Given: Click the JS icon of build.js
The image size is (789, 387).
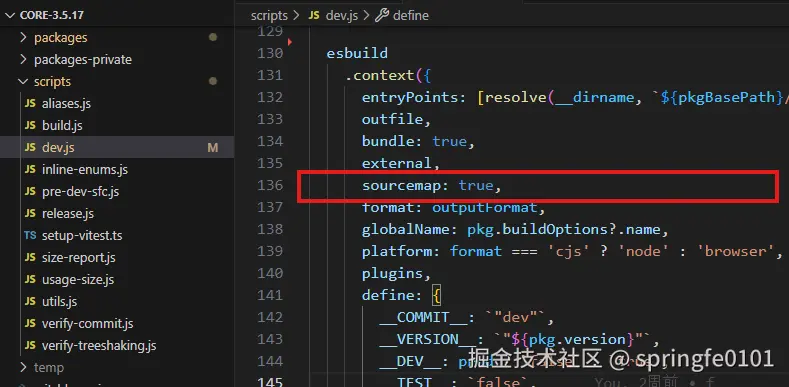Looking at the screenshot, I should pos(30,125).
